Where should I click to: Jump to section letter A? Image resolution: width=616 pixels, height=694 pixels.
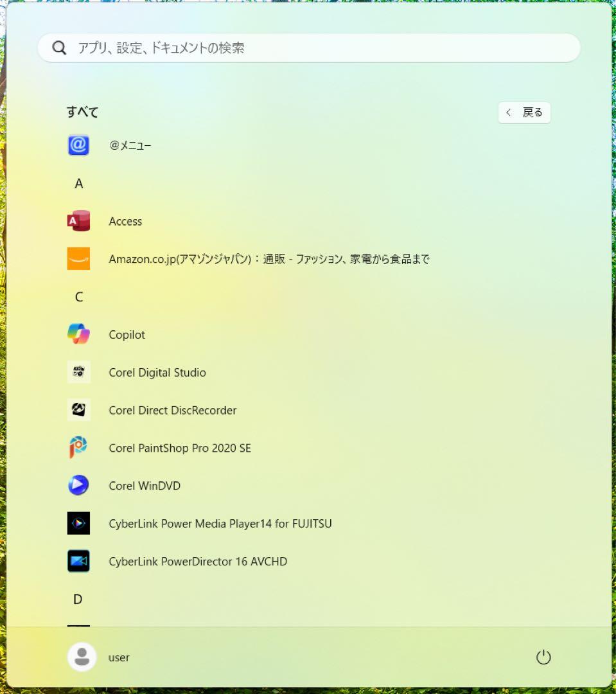(78, 183)
